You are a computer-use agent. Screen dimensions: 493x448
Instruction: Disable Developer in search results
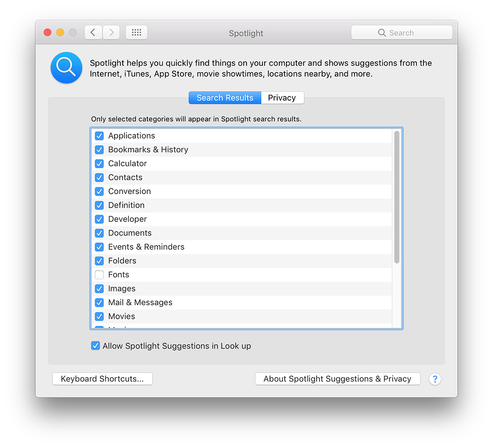99,219
